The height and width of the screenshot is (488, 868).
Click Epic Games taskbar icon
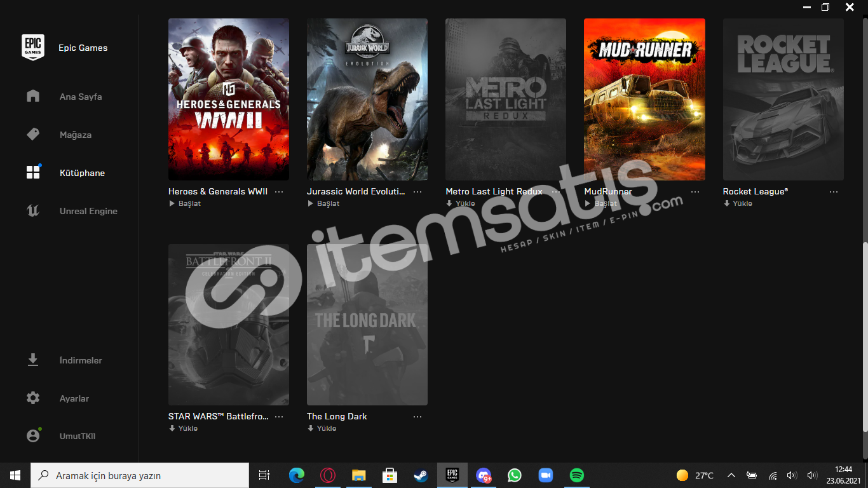[x=452, y=475]
